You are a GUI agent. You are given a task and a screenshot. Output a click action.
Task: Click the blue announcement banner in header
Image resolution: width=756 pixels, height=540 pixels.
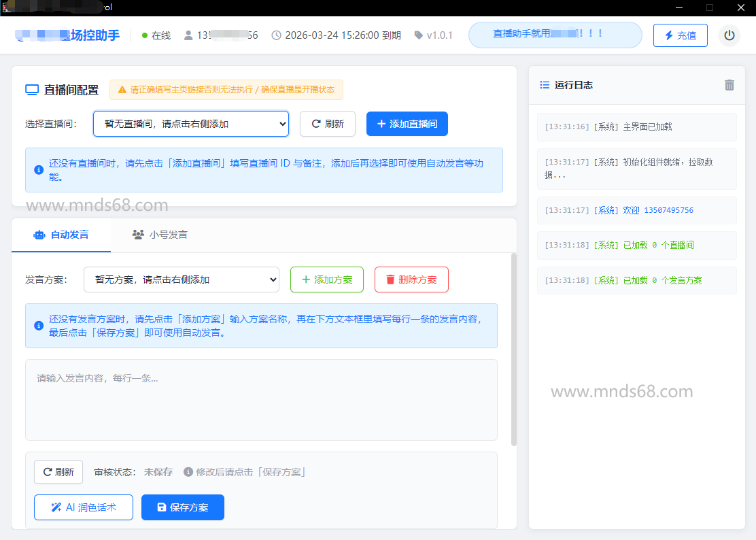click(x=555, y=35)
